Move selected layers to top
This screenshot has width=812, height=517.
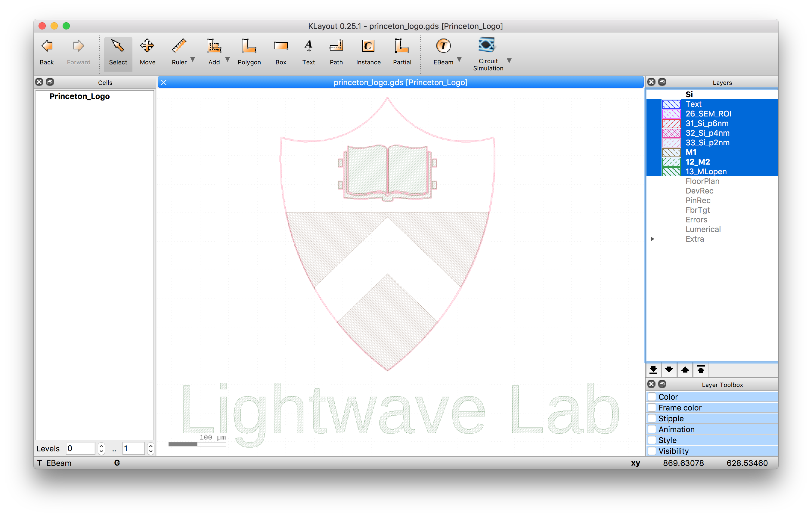click(701, 370)
